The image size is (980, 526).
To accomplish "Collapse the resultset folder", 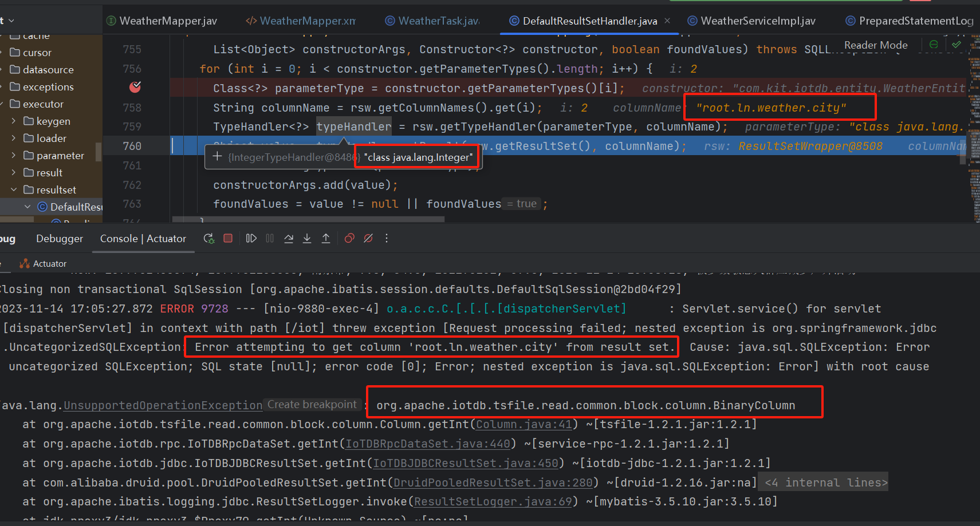I will (x=14, y=189).
